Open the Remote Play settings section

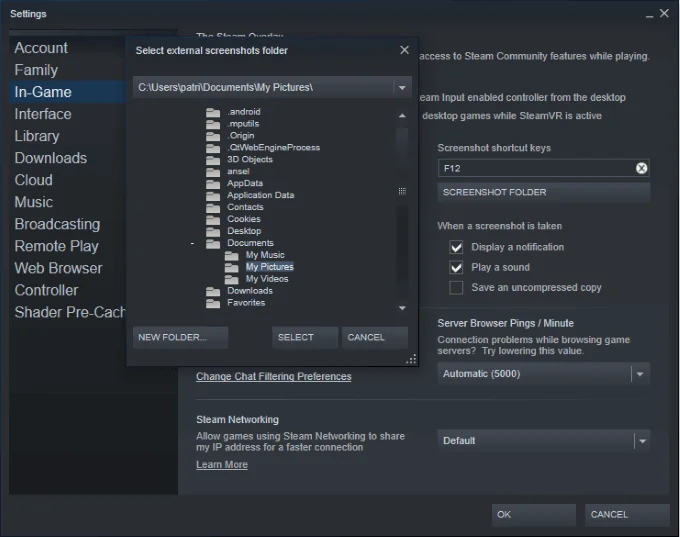point(56,246)
